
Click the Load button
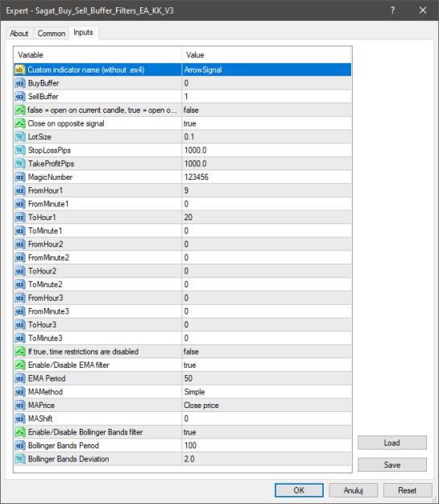pyautogui.click(x=392, y=443)
